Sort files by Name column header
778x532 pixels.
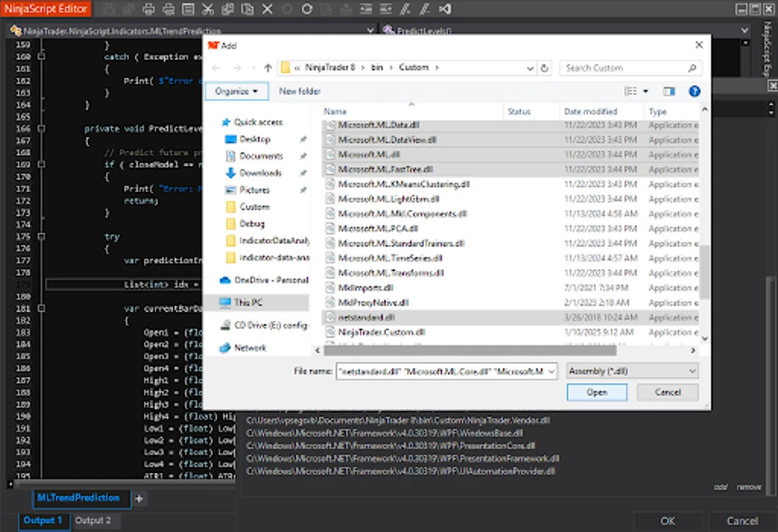click(412, 111)
